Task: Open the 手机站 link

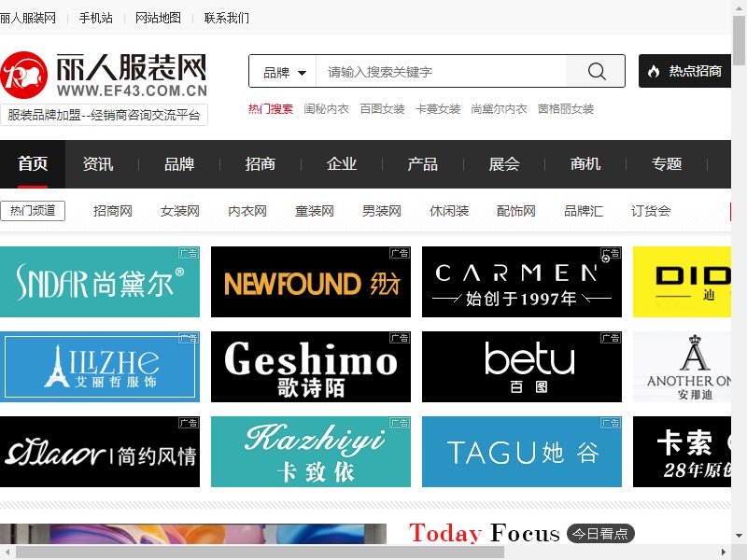Action: click(96, 18)
